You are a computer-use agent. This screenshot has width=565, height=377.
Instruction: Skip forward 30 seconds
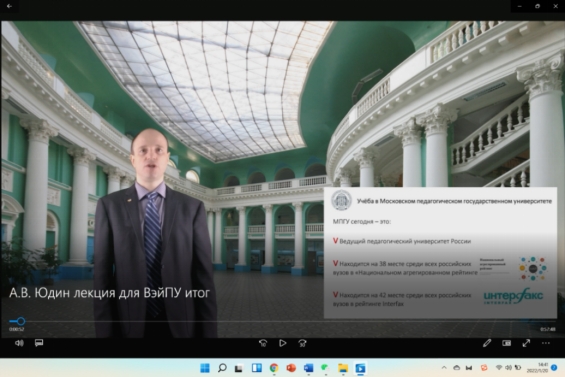(x=302, y=343)
